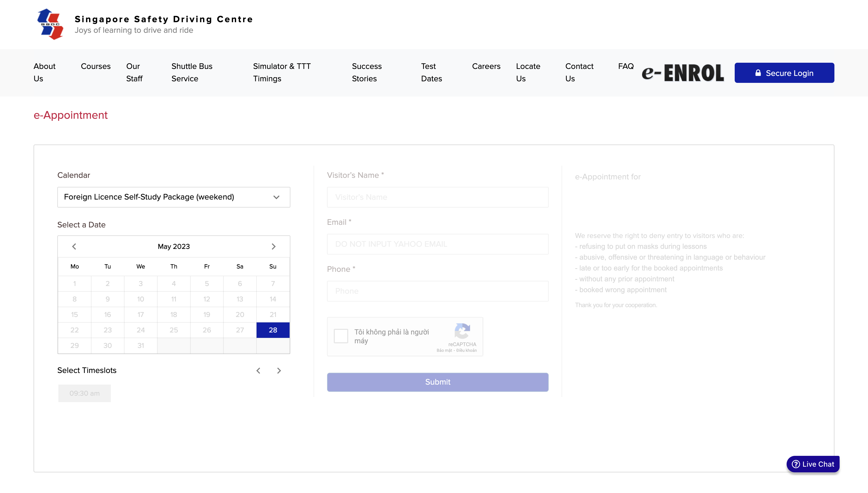
Task: Focus the Email input field
Action: [437, 244]
